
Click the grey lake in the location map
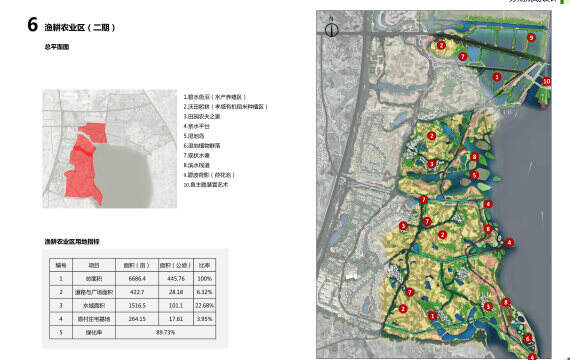point(124,175)
